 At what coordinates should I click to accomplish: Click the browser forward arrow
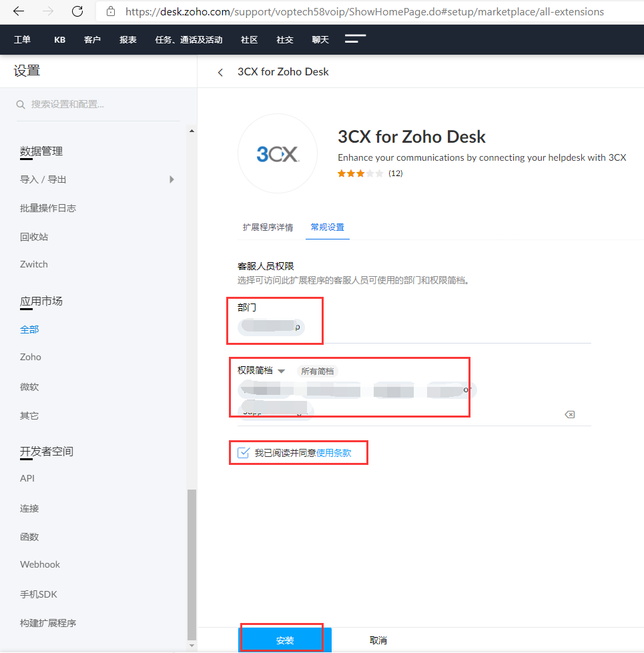(48, 11)
